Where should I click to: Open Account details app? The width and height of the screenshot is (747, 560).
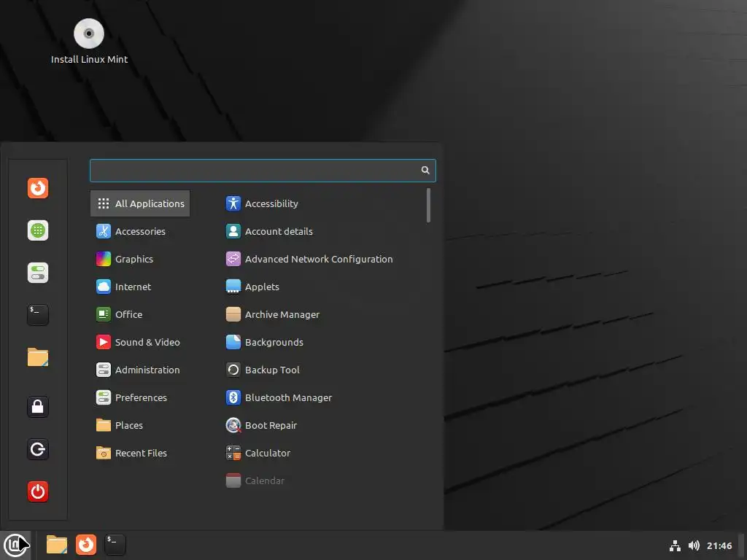point(322,231)
